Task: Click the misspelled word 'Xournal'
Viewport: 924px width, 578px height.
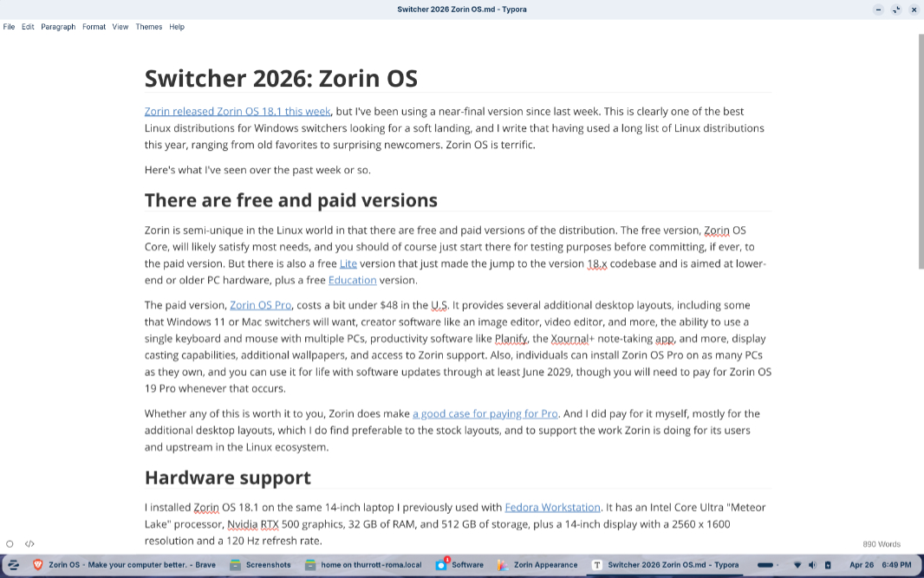Action: (569, 339)
